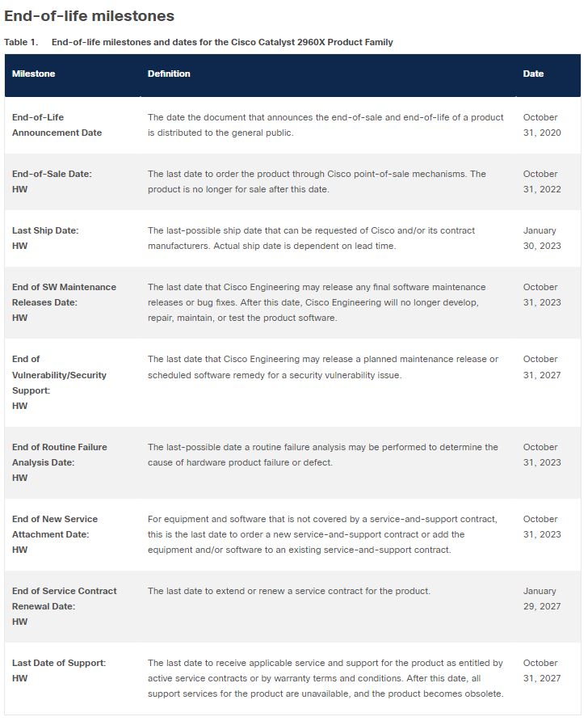Click the End-of-life milestones heading
Image resolution: width=588 pixels, height=721 pixels.
89,16
